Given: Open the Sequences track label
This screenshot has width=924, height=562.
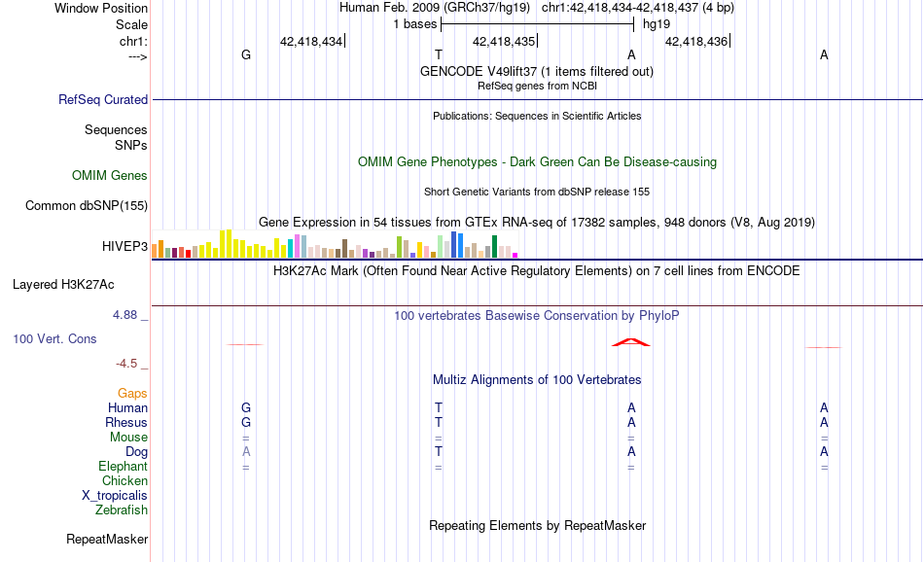Looking at the screenshot, I should [x=116, y=129].
